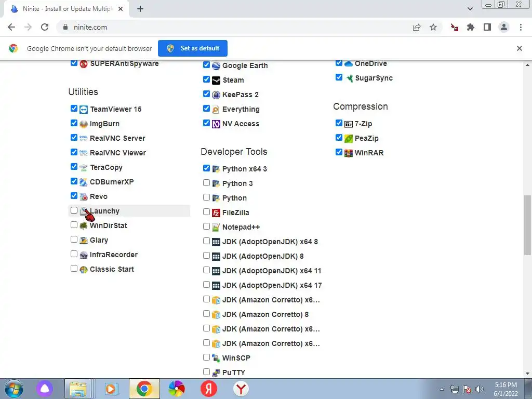
Task: Open the Chrome profile avatar button
Action: tap(504, 27)
